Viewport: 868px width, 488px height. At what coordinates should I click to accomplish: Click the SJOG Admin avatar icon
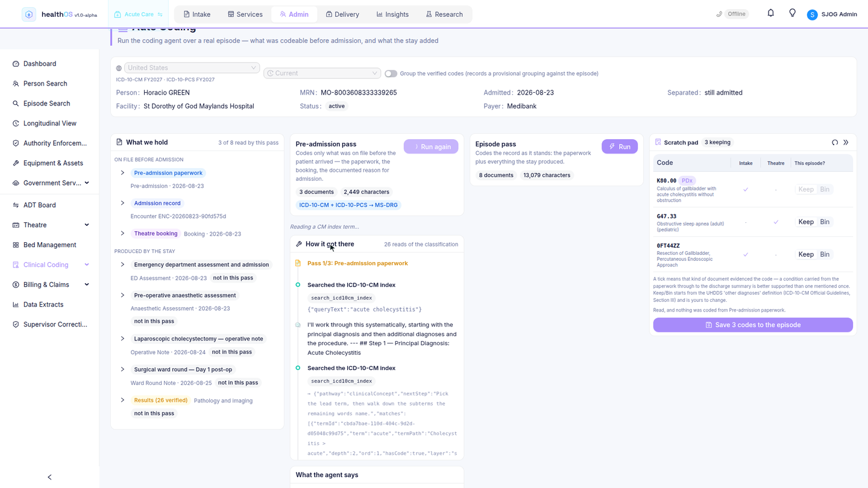pyautogui.click(x=812, y=14)
